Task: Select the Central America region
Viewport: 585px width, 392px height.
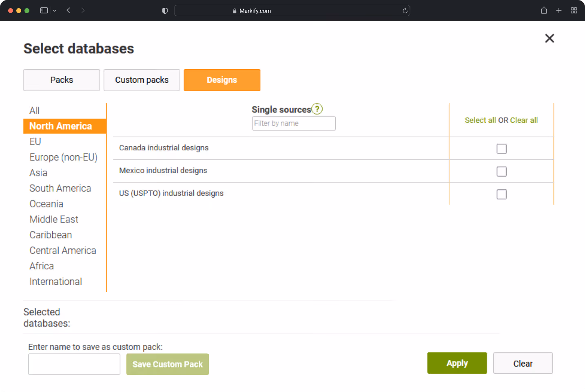Action: click(x=63, y=250)
